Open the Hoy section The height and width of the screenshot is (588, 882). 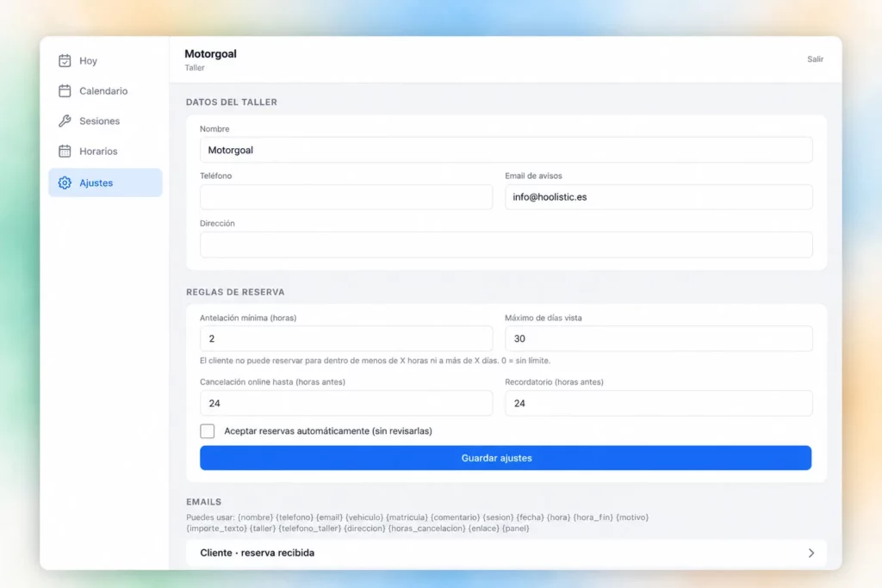105,61
